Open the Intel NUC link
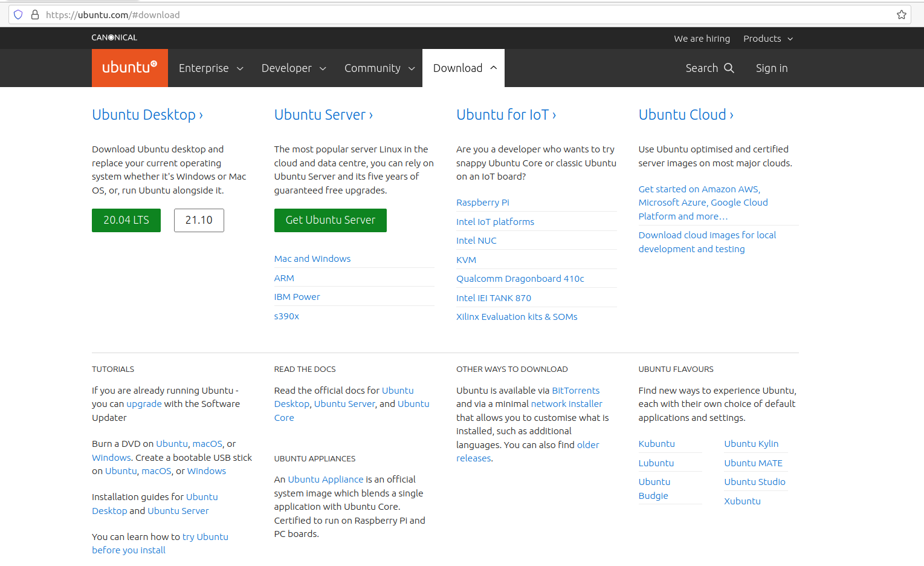Screen dimensions: 924x566 coord(476,241)
